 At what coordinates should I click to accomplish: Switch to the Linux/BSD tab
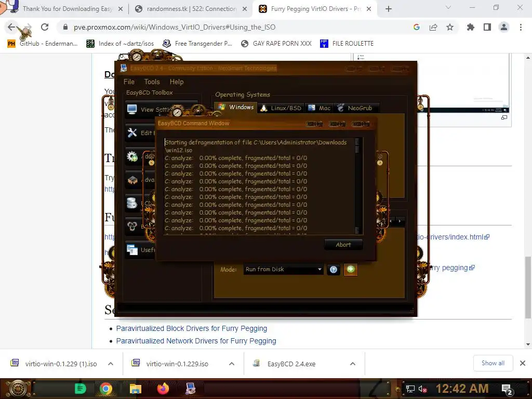point(281,108)
